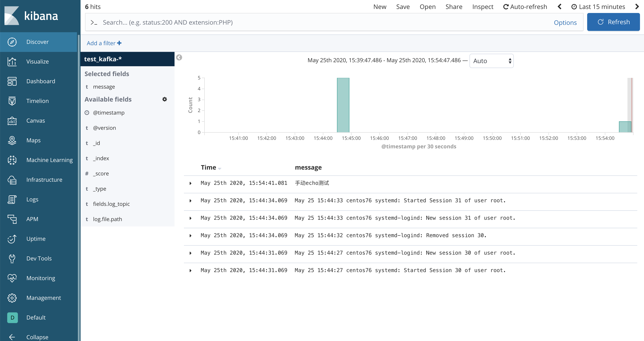Open the Maps icon
The width and height of the screenshot is (644, 341).
[12, 140]
